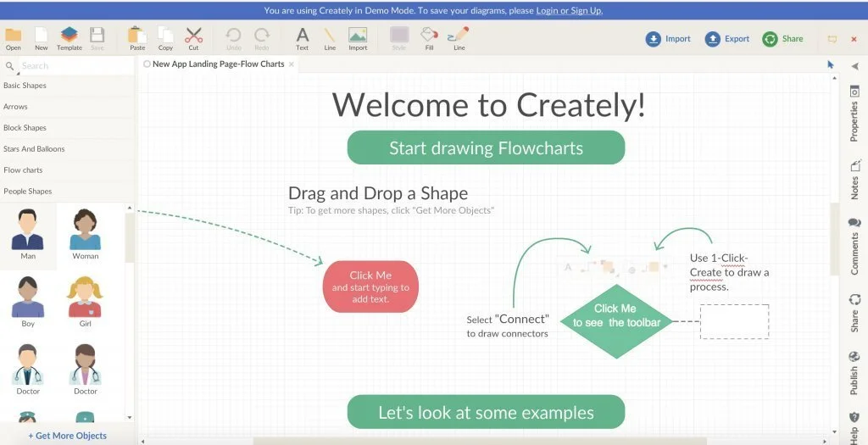Open the Comments side panel
The image size is (868, 445).
[854, 247]
